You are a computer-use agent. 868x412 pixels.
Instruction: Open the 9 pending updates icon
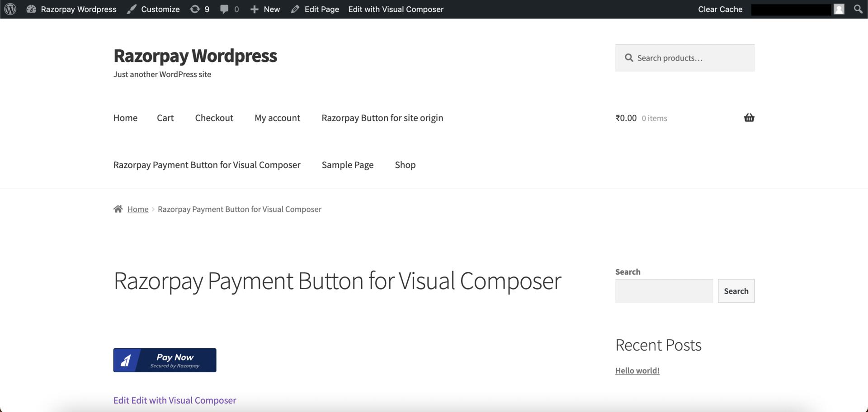[x=199, y=9]
